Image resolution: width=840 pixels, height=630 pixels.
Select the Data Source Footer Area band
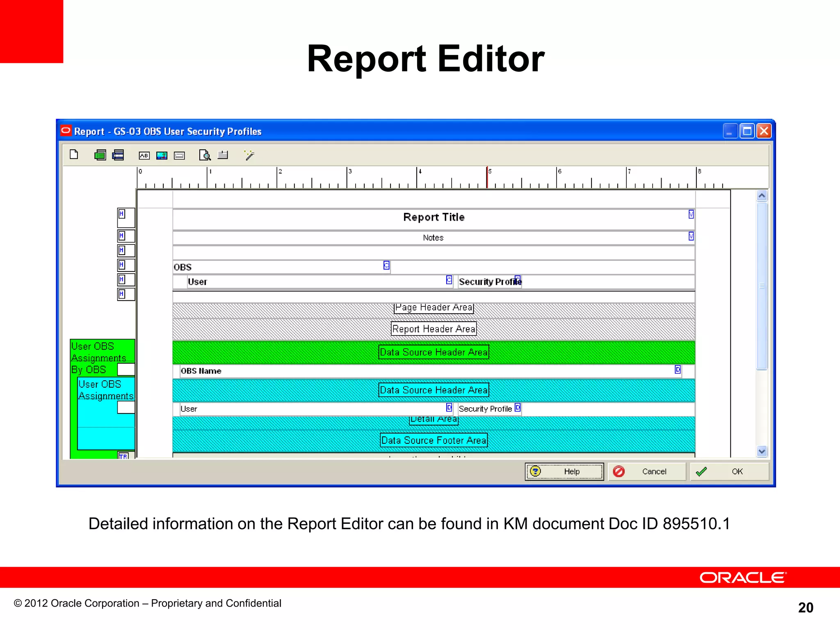434,441
